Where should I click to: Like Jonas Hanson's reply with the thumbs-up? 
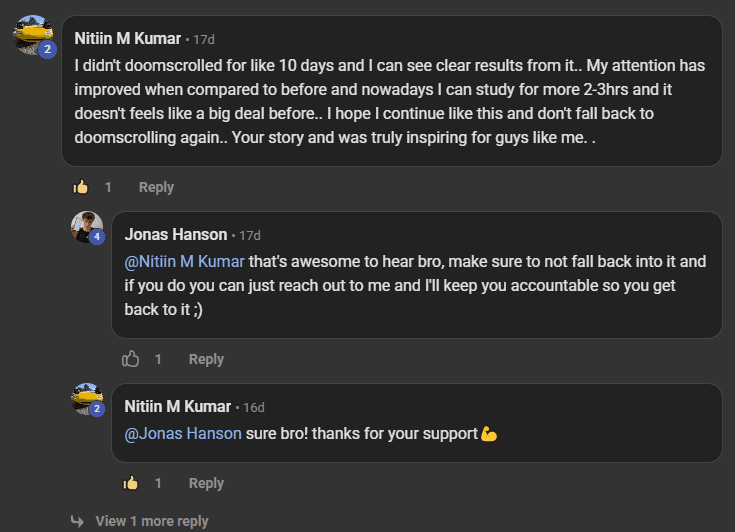click(x=130, y=359)
